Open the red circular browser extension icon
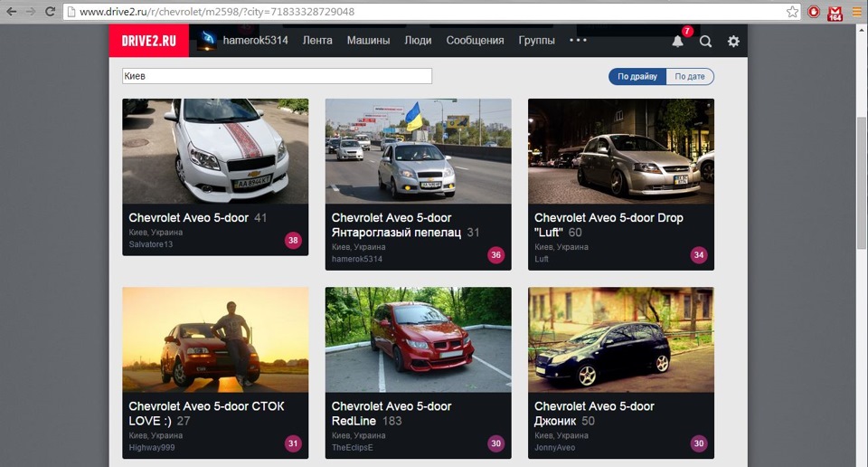Screen dimensions: 868x467 coord(813,12)
